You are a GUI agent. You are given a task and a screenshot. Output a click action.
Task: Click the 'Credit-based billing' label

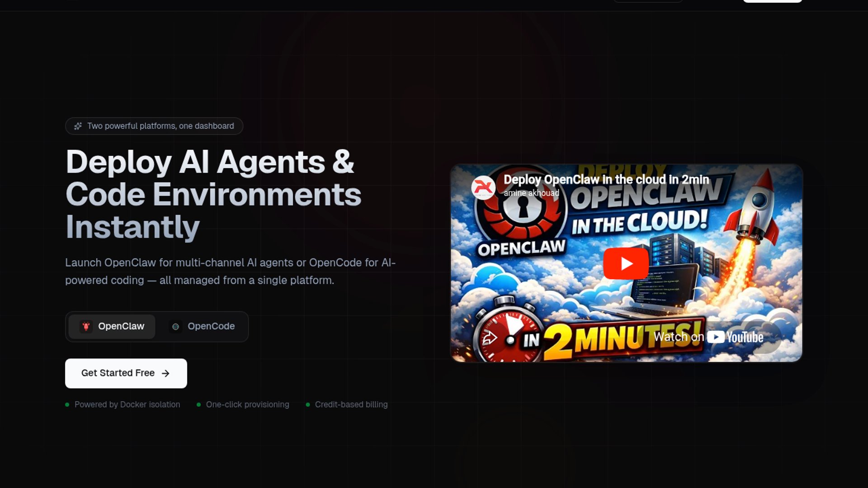tap(351, 404)
